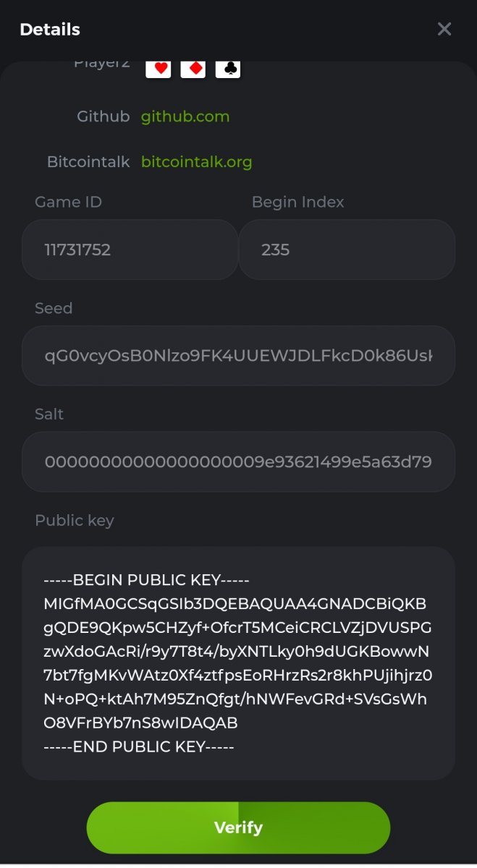
Task: Close the Details dialog
Action: 444,29
